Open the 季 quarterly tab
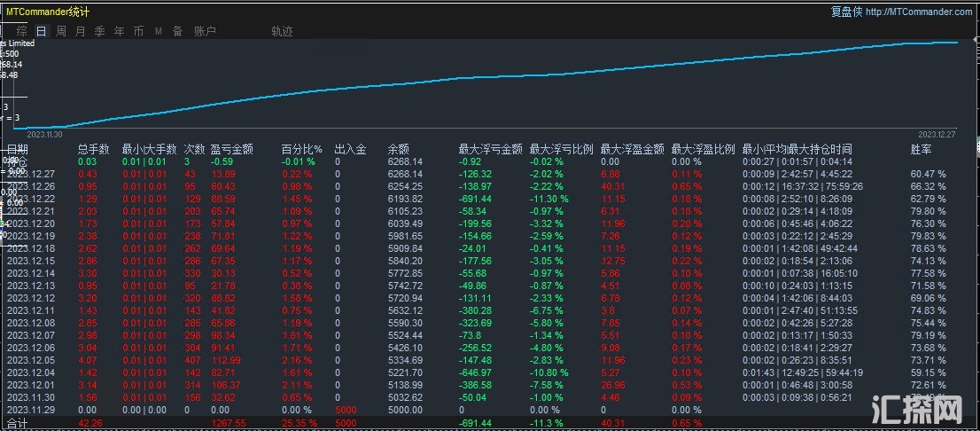Image resolution: width=980 pixels, height=431 pixels. tap(99, 31)
